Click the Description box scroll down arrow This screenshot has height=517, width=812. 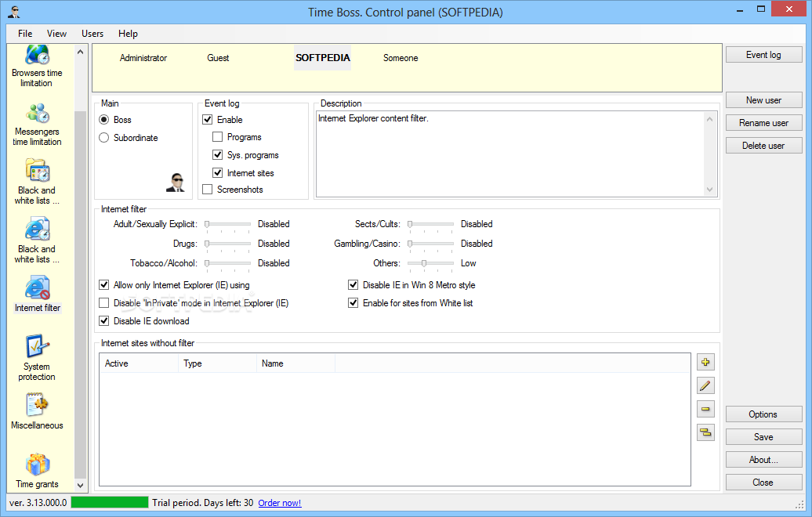[710, 190]
